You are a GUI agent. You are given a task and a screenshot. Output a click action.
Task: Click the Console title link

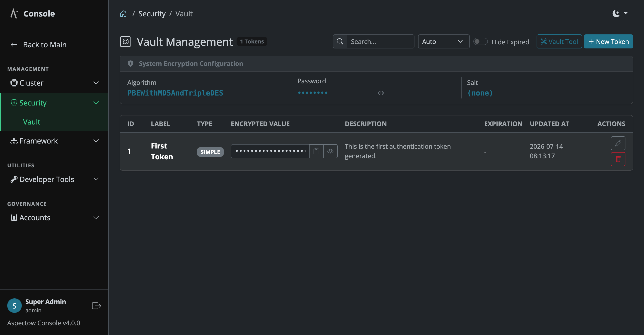pos(39,14)
